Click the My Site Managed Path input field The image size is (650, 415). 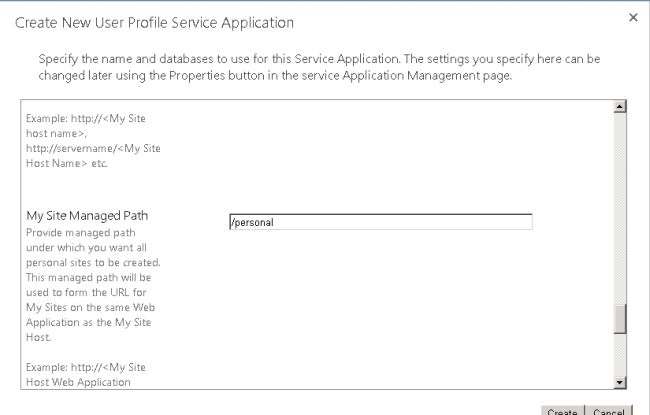click(x=380, y=222)
